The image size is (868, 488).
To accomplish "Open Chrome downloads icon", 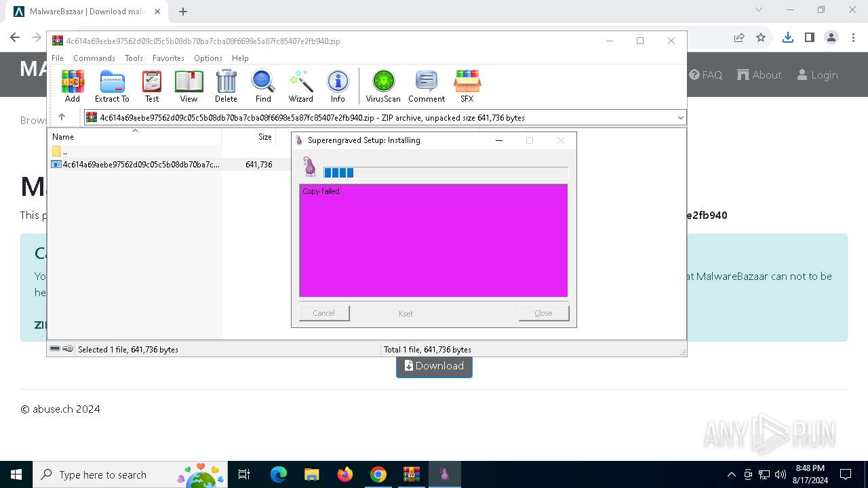I will click(x=787, y=37).
